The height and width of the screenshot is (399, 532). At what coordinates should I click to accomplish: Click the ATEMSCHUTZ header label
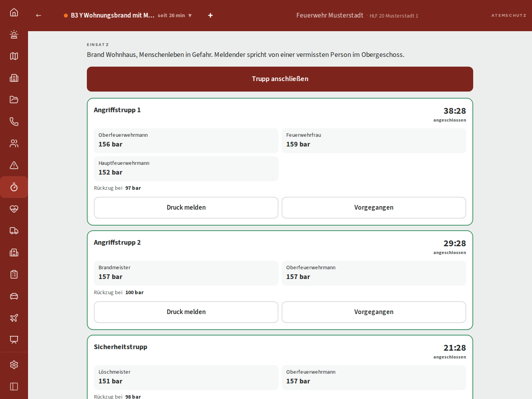coord(509,16)
